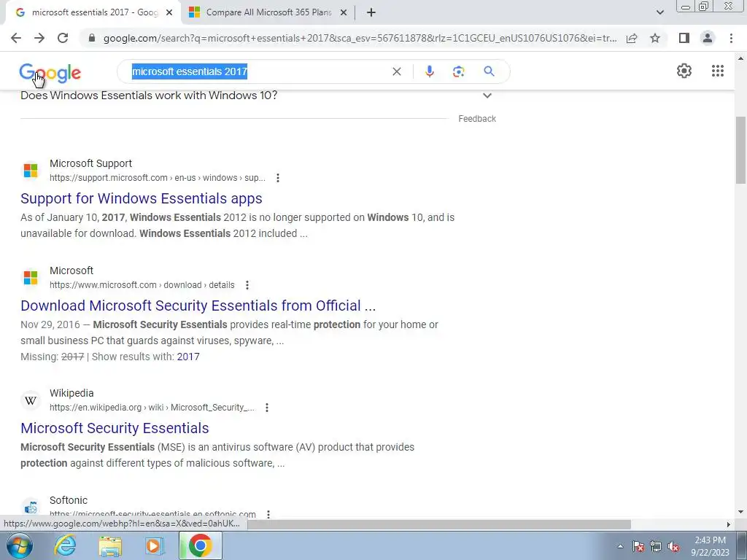747x560 pixels.
Task: Open the Windows Start menu
Action: 20,545
